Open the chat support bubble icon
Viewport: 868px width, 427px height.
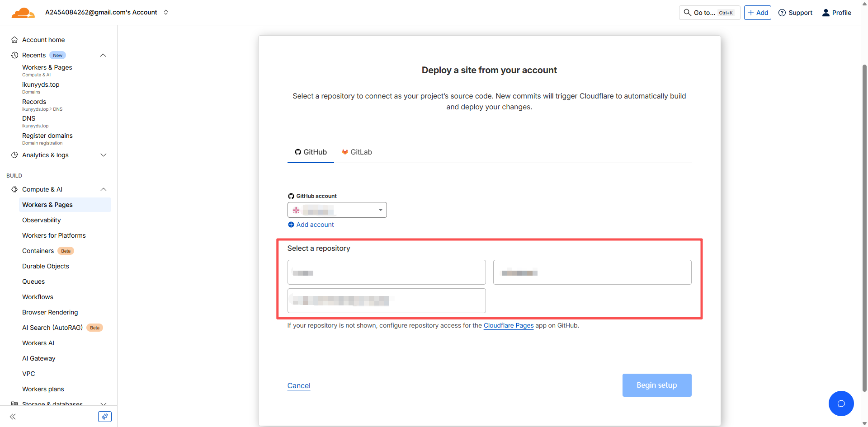841,403
